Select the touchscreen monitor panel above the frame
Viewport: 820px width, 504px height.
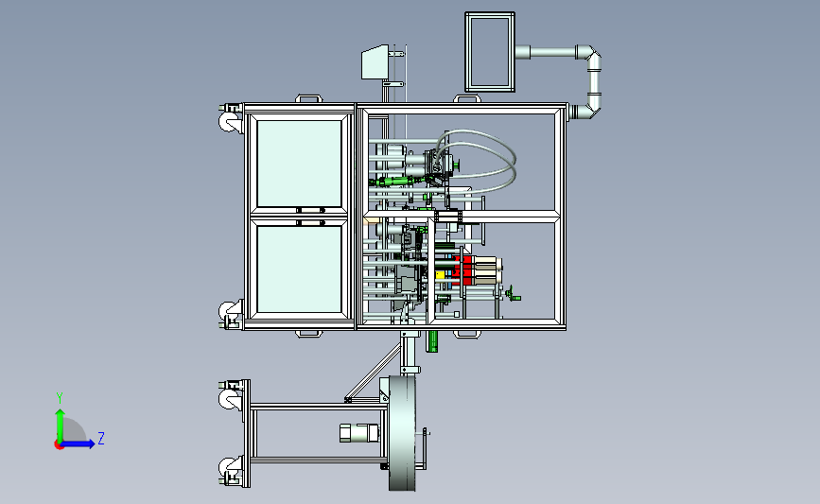pyautogui.click(x=490, y=52)
